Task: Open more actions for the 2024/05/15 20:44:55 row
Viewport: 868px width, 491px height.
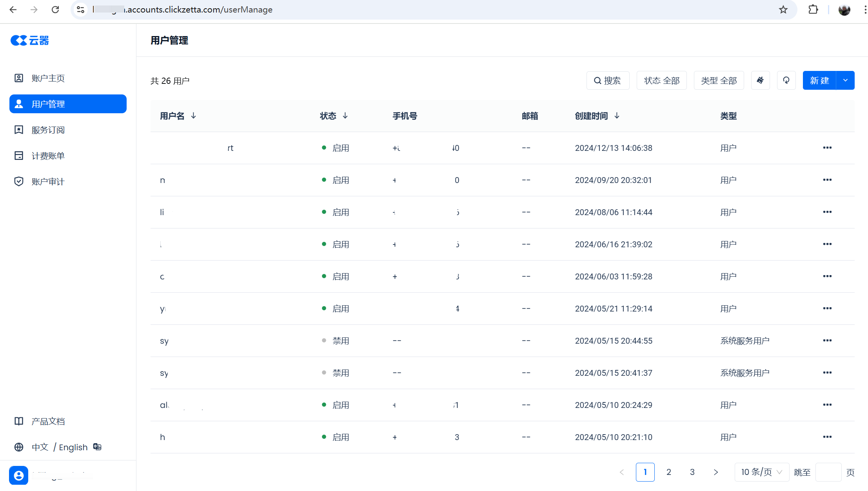Action: 827,341
